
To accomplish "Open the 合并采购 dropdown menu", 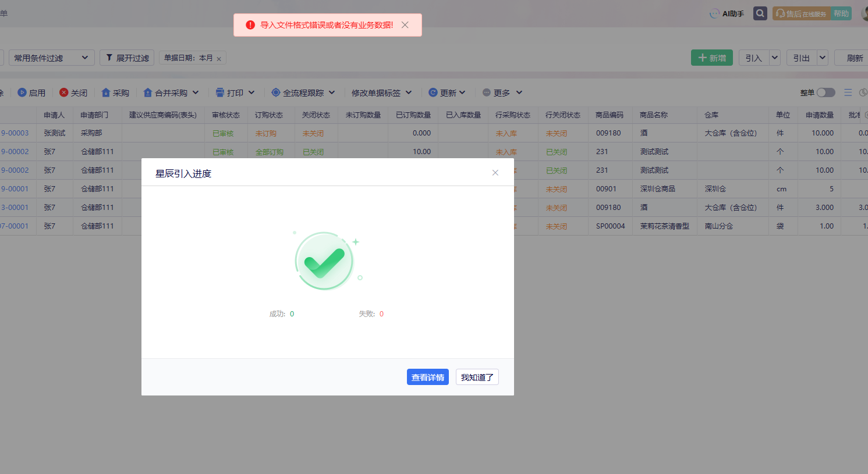I will tap(171, 93).
